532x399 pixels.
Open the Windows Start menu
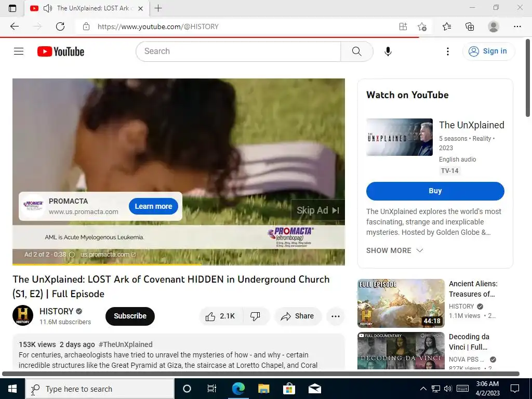click(12, 389)
